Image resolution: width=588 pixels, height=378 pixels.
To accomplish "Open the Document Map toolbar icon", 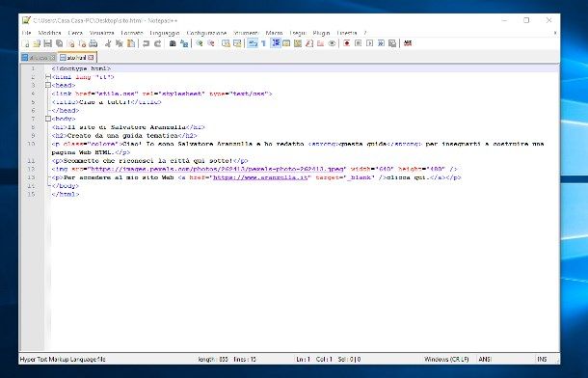I will 298,43.
